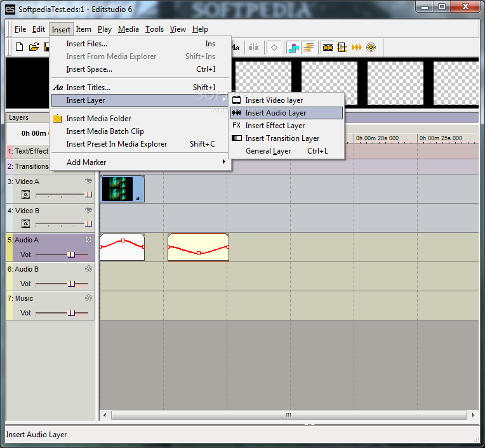Click the alpha filmstrip icon on Video B

coord(25,223)
